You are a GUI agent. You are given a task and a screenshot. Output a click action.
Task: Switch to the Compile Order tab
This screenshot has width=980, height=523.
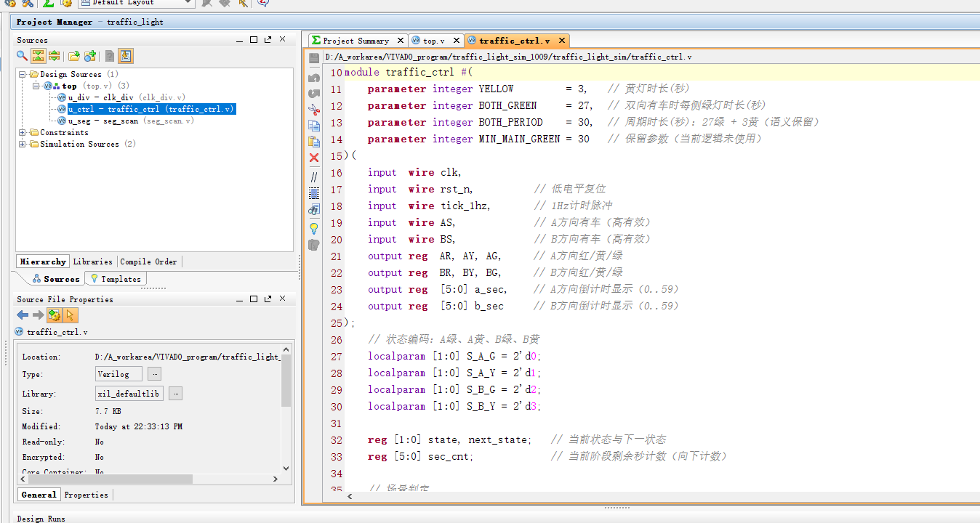(148, 261)
